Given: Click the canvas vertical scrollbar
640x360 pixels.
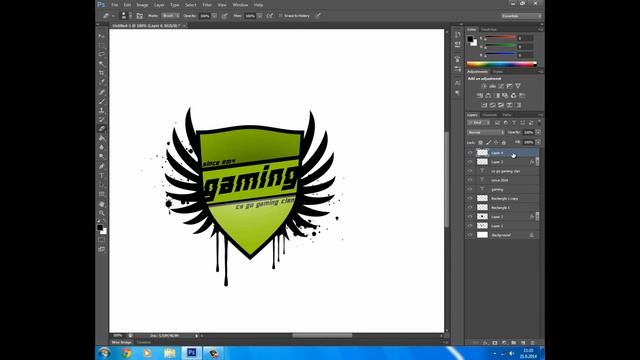Looking at the screenshot, I should pos(447,179).
